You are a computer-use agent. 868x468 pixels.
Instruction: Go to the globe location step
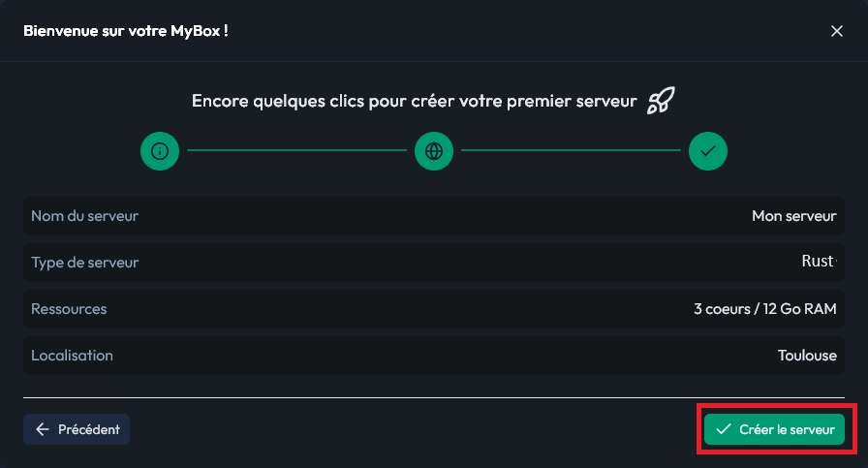tap(434, 151)
